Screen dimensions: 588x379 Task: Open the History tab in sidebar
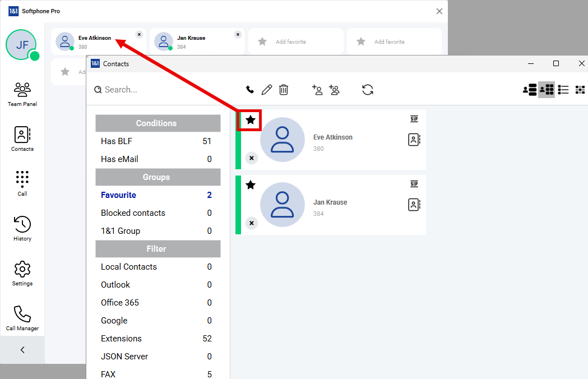click(x=22, y=228)
